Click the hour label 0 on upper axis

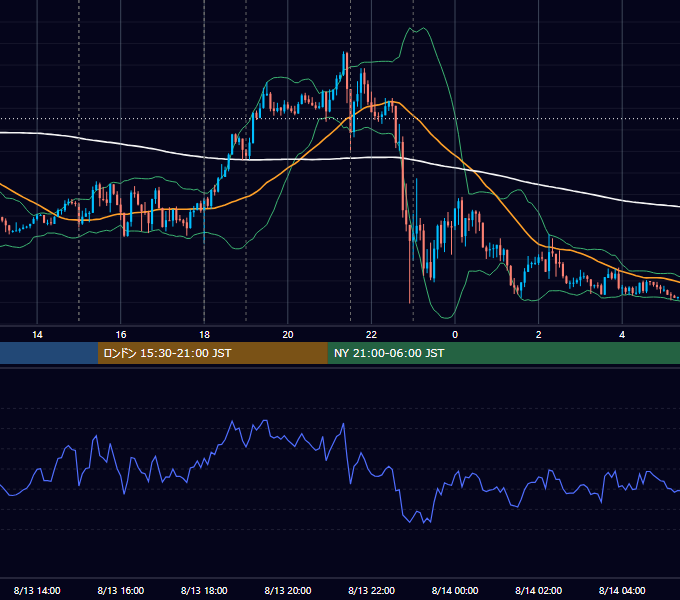tap(455, 335)
